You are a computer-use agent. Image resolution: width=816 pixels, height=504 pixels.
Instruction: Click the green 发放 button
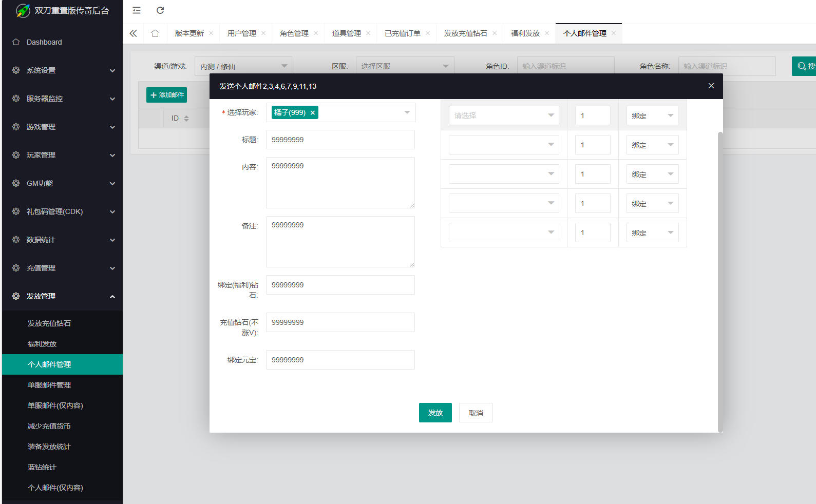point(435,413)
